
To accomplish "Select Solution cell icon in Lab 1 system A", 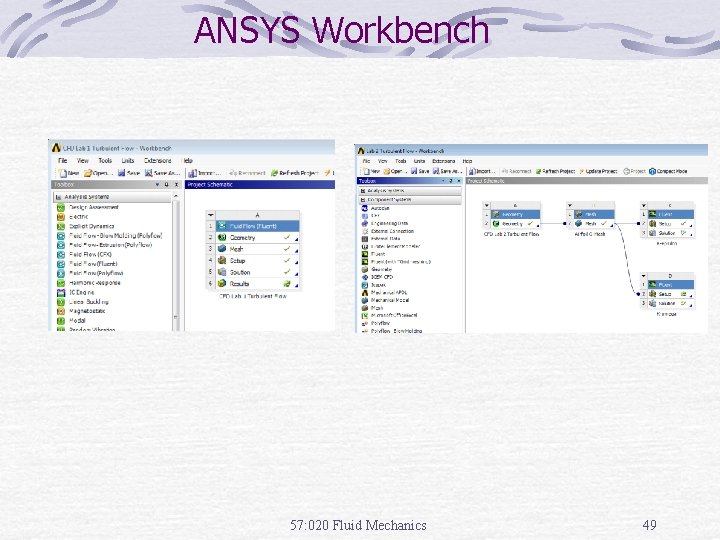I will (222, 272).
